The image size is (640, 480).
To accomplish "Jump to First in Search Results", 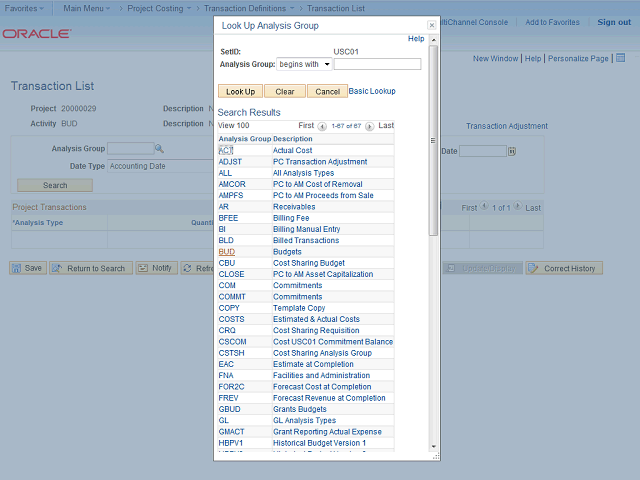I will click(x=306, y=126).
